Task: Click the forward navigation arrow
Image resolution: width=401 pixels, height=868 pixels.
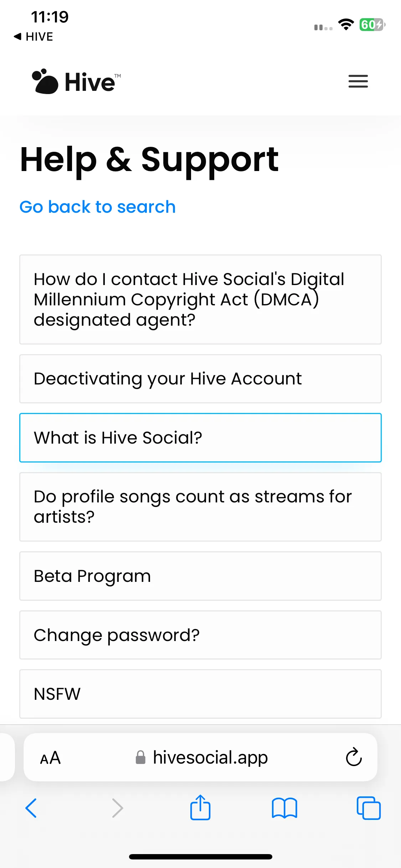Action: 117,808
